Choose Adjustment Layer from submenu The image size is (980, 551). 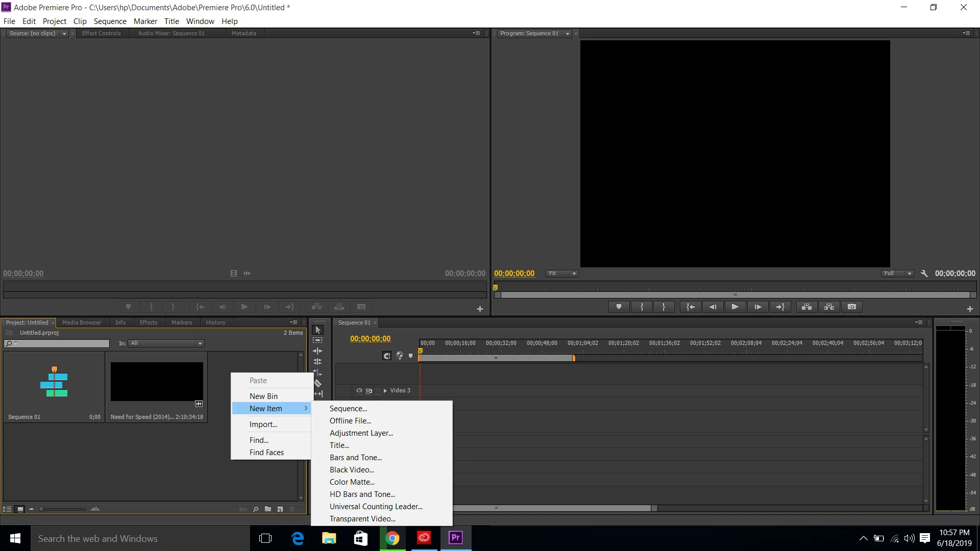point(361,433)
